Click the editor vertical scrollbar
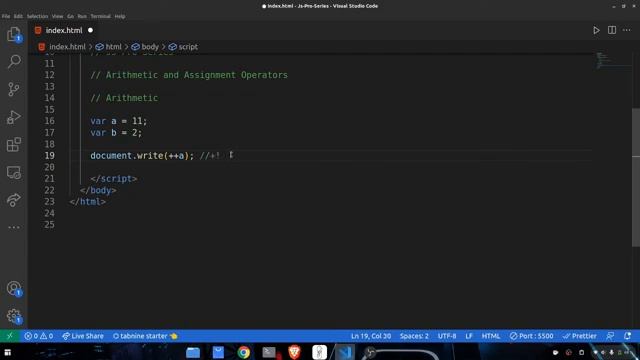This screenshot has width=640, height=360. [636, 178]
